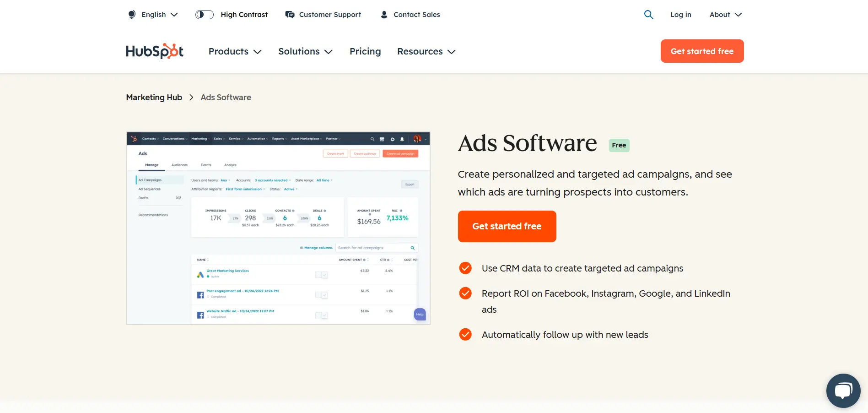Click the globe language icon
868x413 pixels.
pos(132,15)
